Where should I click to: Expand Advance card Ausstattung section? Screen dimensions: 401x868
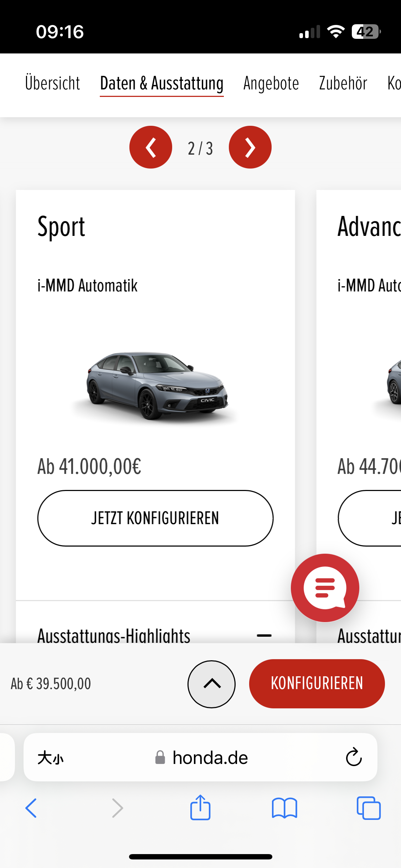369,636
